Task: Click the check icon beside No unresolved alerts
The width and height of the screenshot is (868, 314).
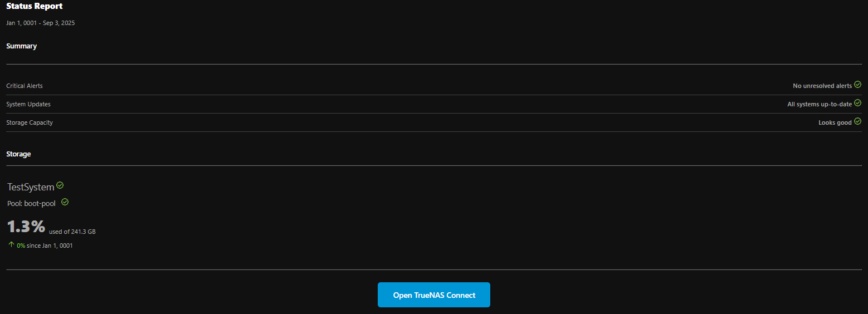Action: point(857,85)
